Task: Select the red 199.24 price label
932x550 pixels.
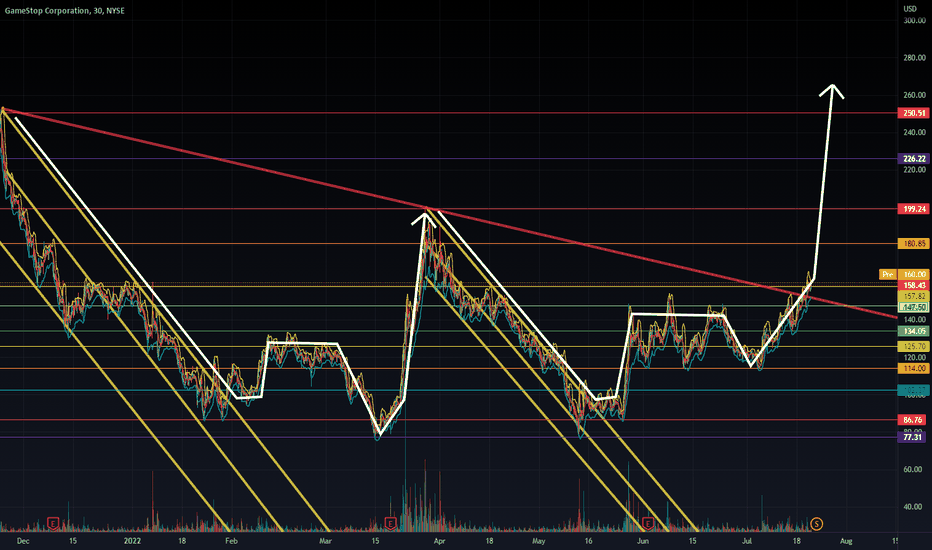Action: click(x=914, y=209)
